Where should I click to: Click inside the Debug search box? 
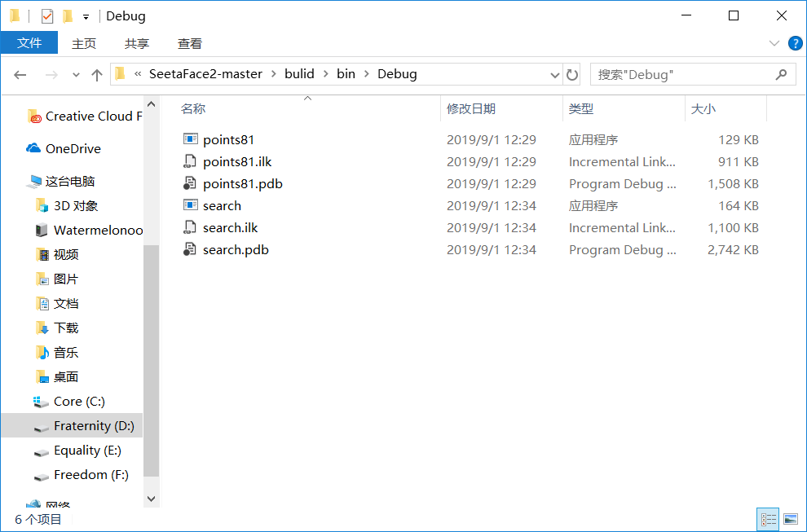point(685,74)
